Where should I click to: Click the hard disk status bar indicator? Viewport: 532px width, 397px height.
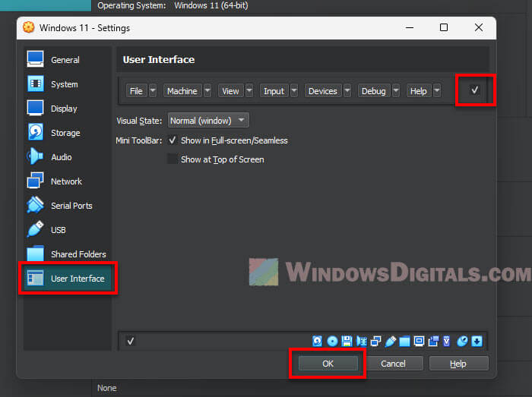coord(317,341)
